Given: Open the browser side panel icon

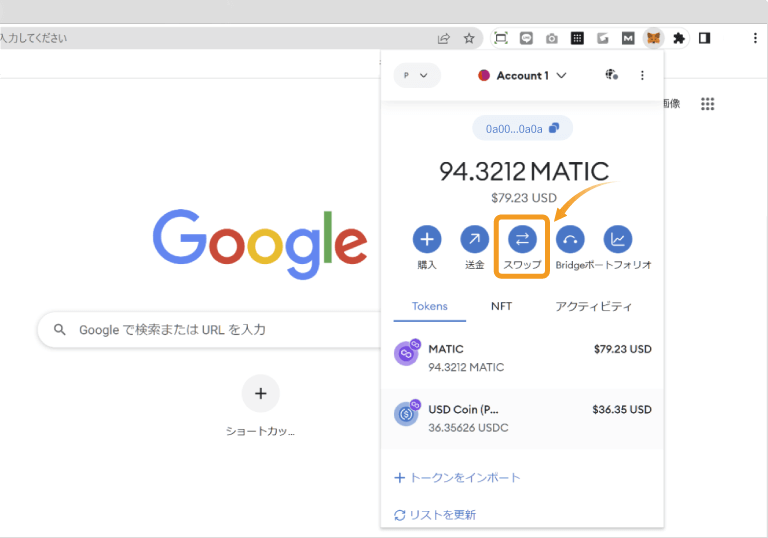Looking at the screenshot, I should tap(704, 38).
